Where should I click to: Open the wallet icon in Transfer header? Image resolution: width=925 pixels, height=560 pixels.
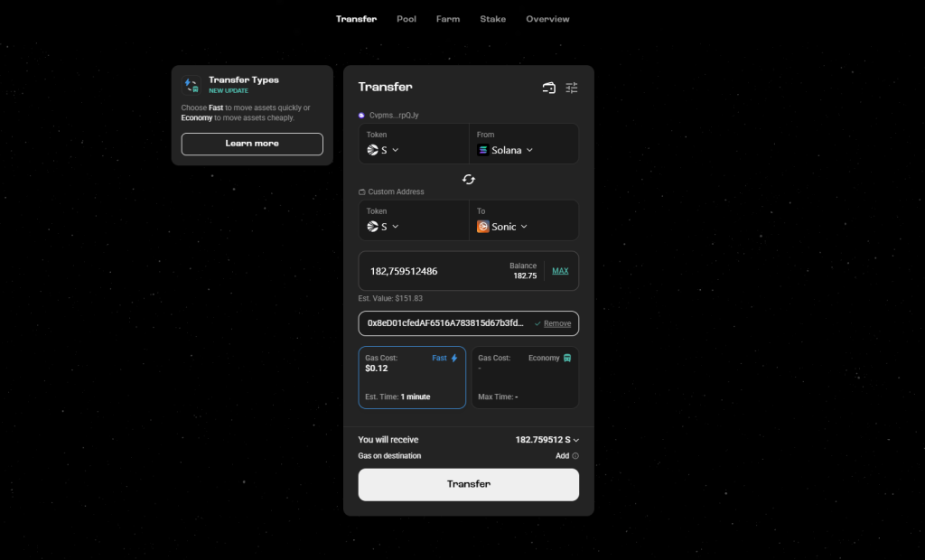(x=548, y=88)
